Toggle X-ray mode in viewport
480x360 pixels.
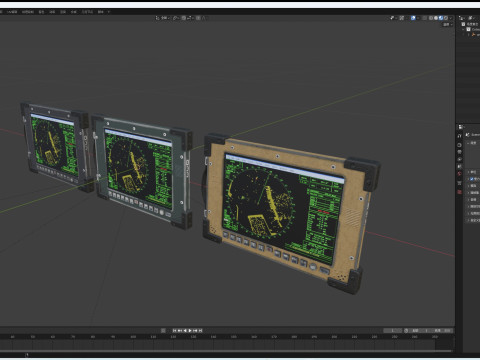tap(424, 18)
